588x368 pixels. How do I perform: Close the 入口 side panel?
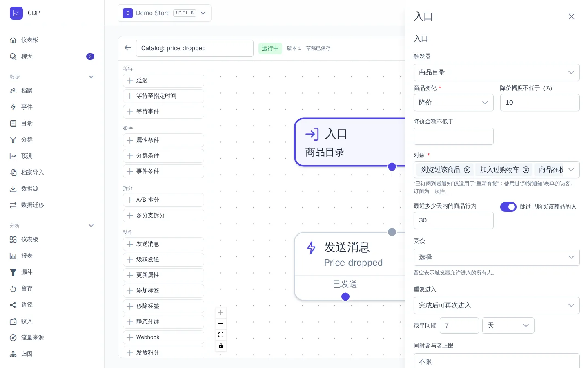click(x=572, y=16)
